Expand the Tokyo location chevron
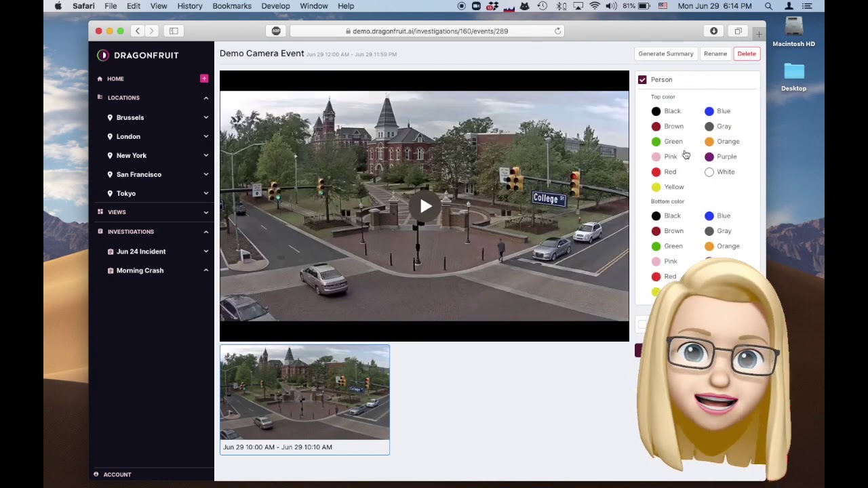Viewport: 868px width, 488px height. click(205, 193)
